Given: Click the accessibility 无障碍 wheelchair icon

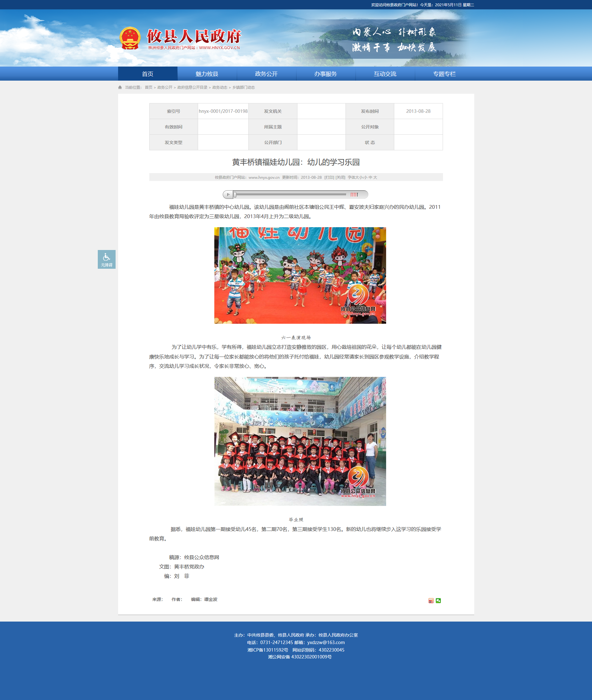Looking at the screenshot, I should click(x=107, y=259).
